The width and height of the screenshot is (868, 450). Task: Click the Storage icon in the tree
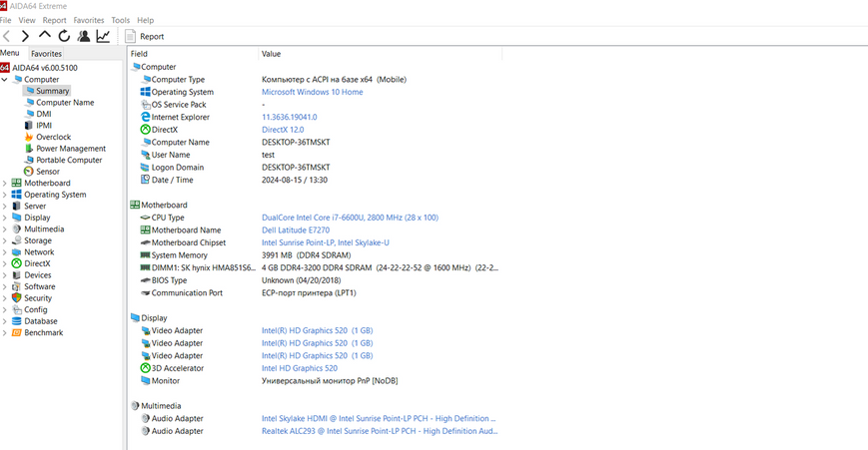[x=17, y=240]
